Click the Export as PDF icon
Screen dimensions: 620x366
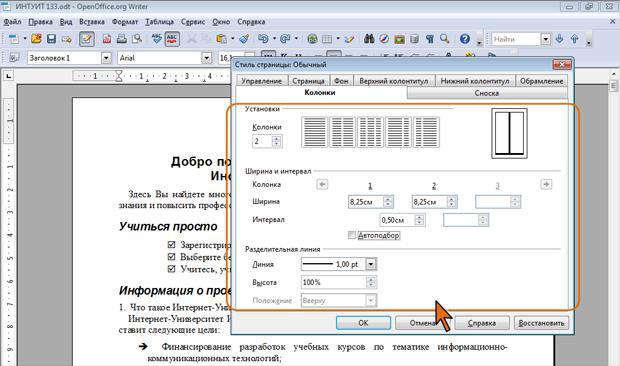coord(107,39)
